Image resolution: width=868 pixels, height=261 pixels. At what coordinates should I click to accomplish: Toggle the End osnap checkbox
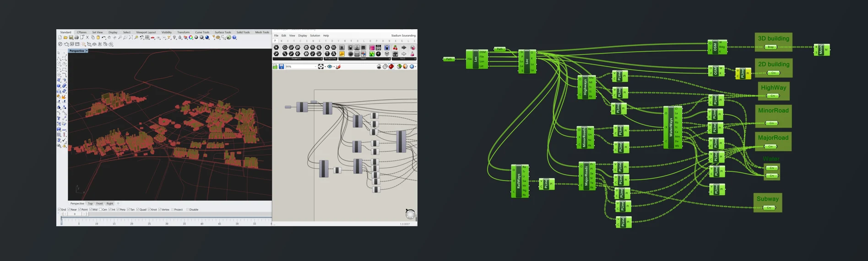click(x=59, y=209)
